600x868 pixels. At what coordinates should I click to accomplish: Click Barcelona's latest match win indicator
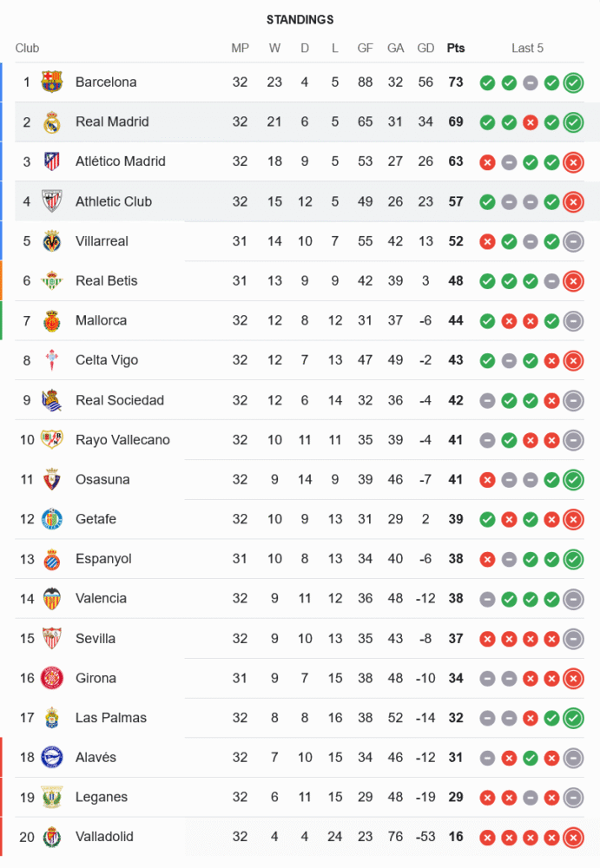(x=573, y=82)
